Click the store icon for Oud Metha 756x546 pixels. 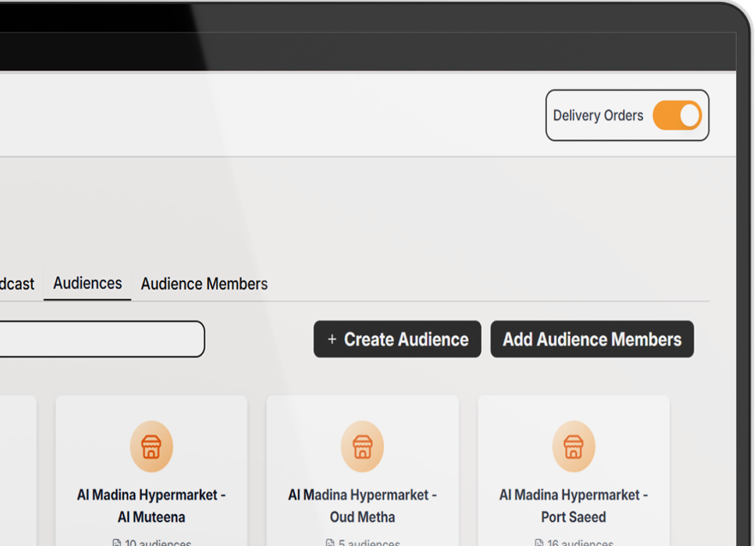(x=362, y=447)
